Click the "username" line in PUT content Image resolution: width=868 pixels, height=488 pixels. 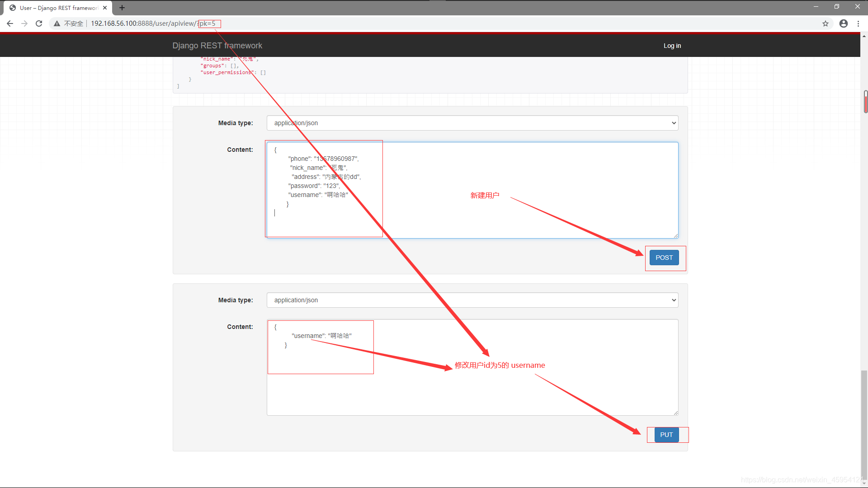[321, 336]
